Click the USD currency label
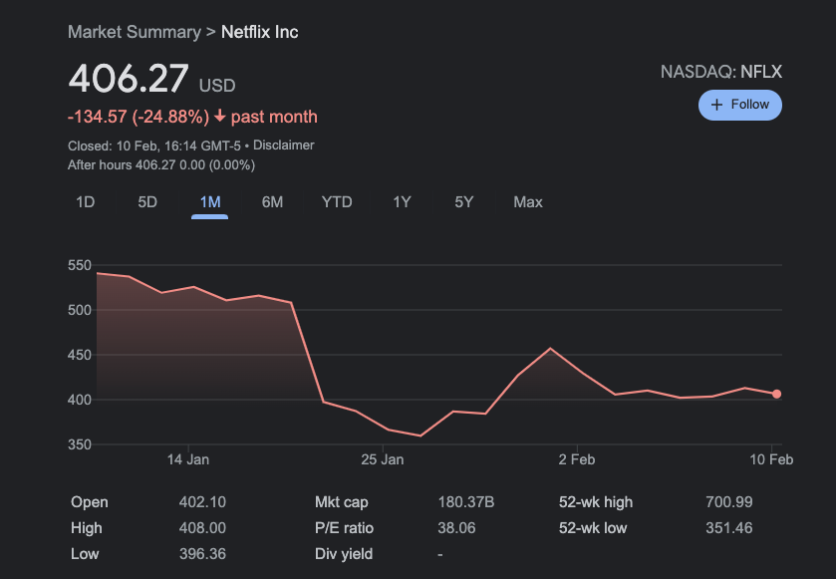The image size is (836, 579). click(x=217, y=86)
